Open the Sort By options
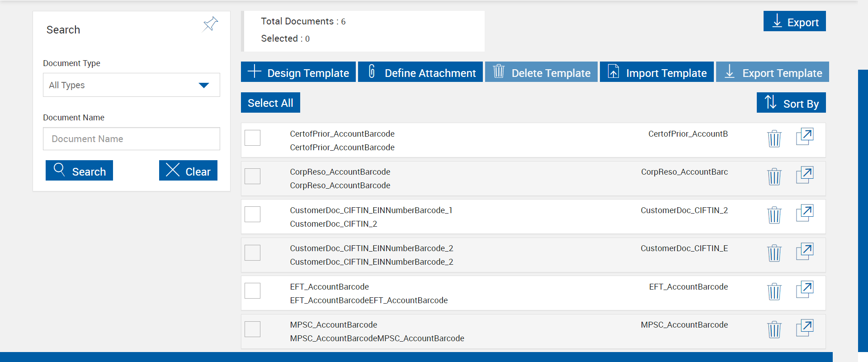This screenshot has width=868, height=362. click(x=791, y=103)
